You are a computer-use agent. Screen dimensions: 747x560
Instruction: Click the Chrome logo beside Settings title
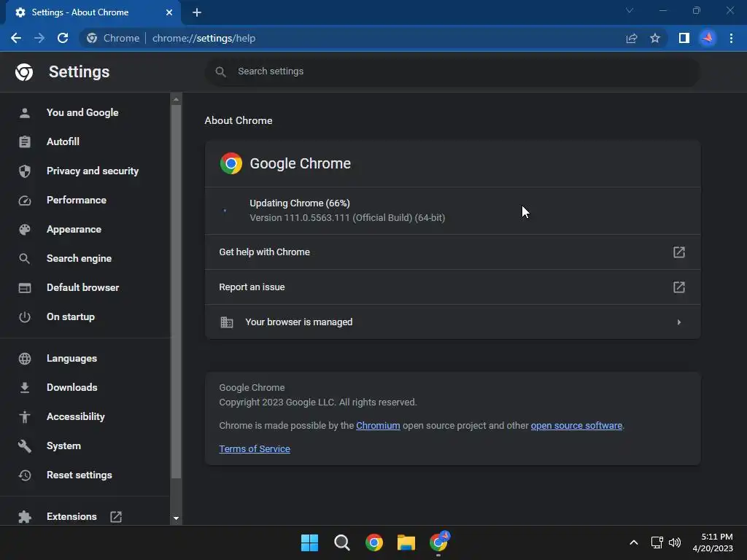(24, 72)
